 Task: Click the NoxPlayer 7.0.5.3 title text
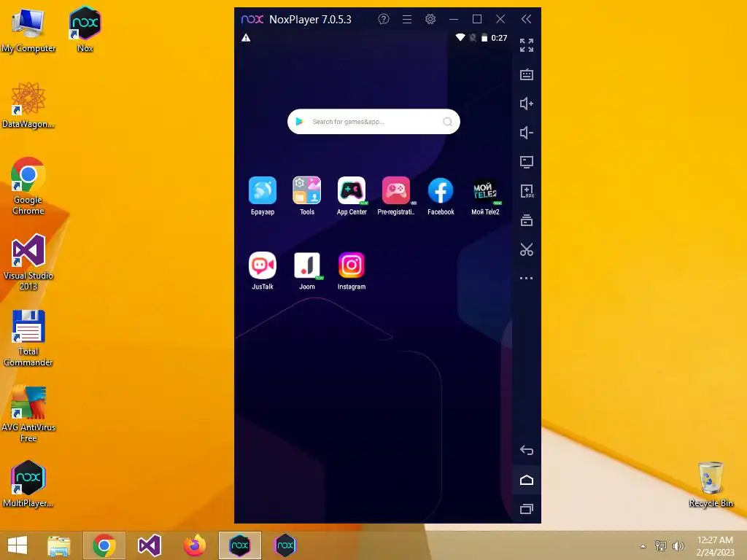coord(310,20)
